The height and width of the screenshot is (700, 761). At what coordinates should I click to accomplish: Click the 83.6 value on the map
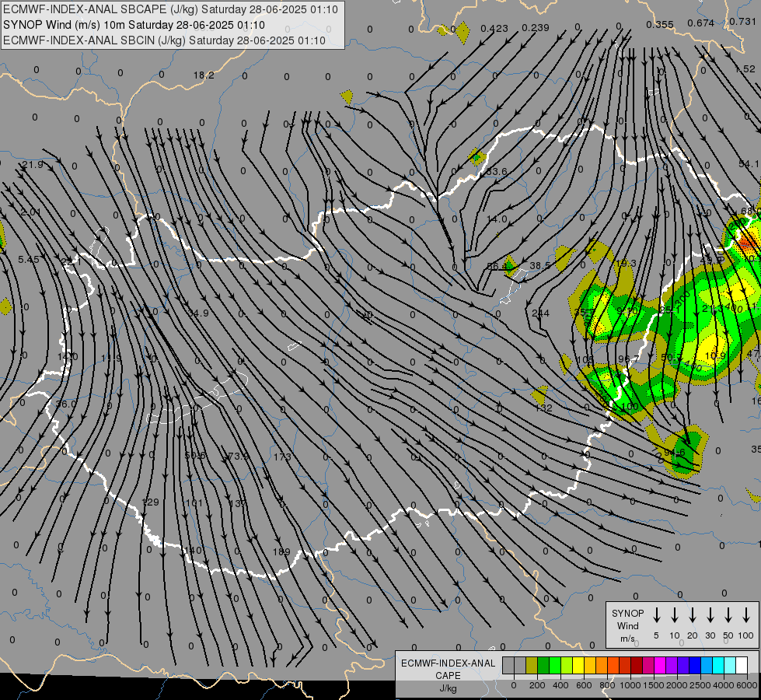496,171
